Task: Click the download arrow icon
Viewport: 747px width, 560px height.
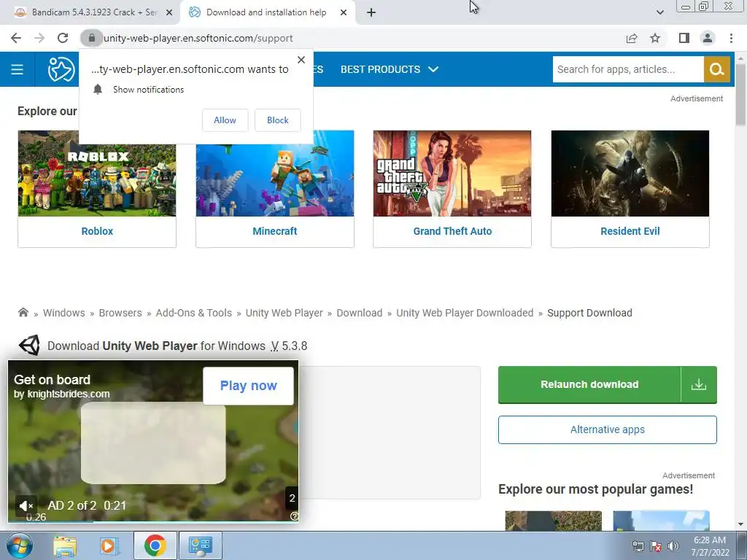Action: pyautogui.click(x=698, y=384)
